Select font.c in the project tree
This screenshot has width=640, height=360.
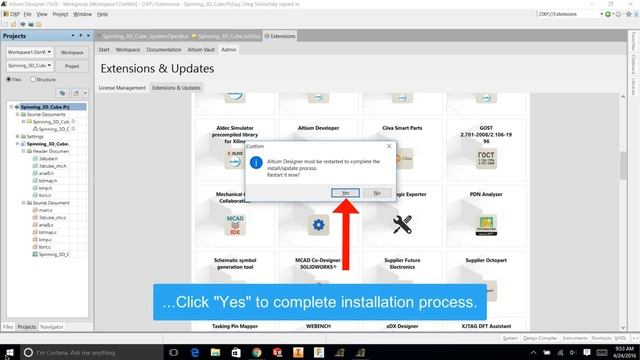tap(45, 247)
